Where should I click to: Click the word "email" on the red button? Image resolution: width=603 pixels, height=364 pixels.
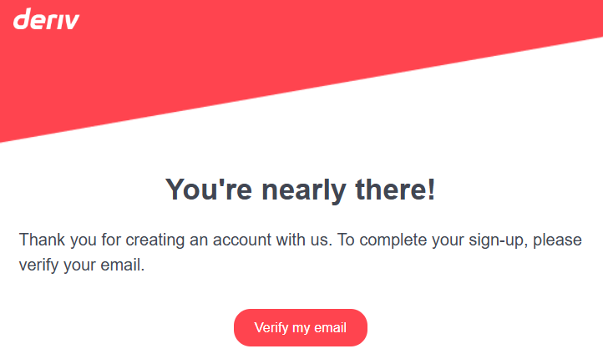(330, 328)
